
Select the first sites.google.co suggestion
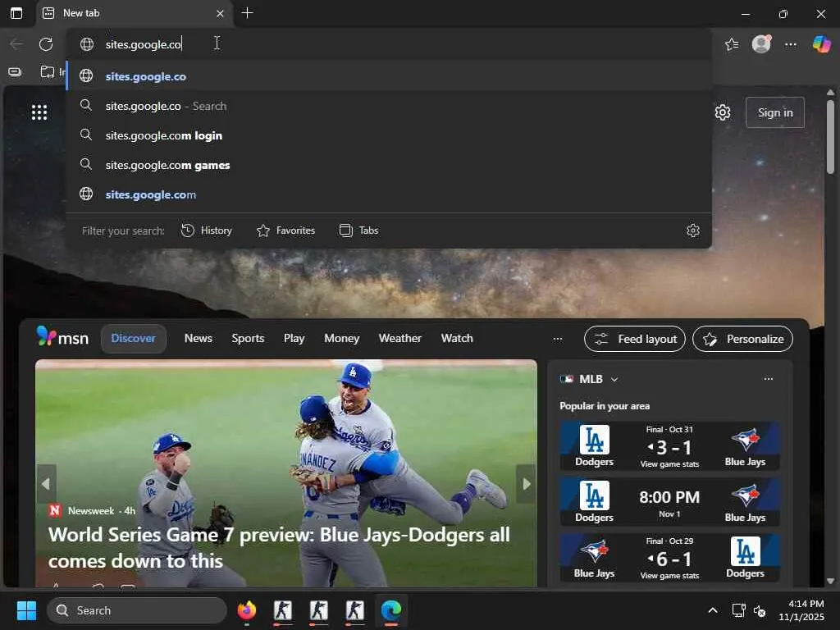click(x=389, y=76)
